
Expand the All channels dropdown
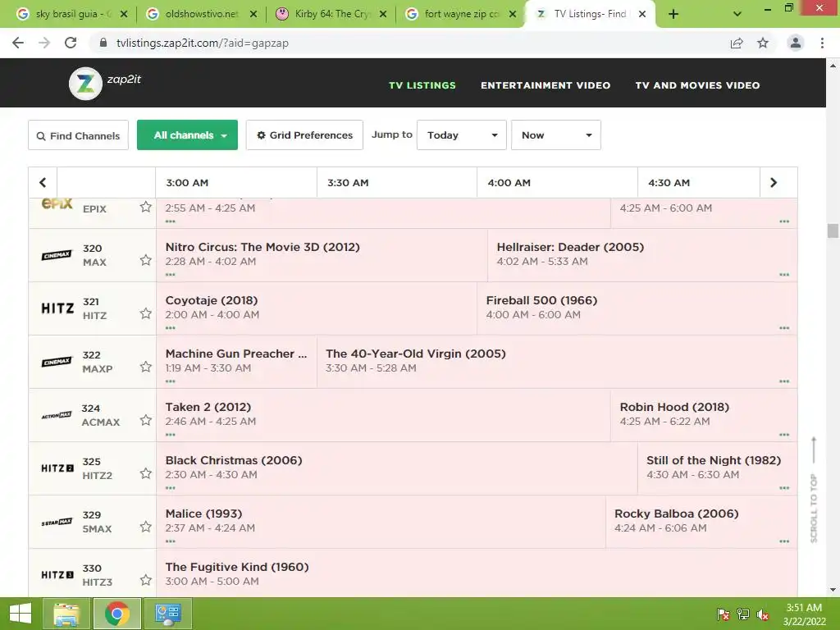(x=188, y=135)
